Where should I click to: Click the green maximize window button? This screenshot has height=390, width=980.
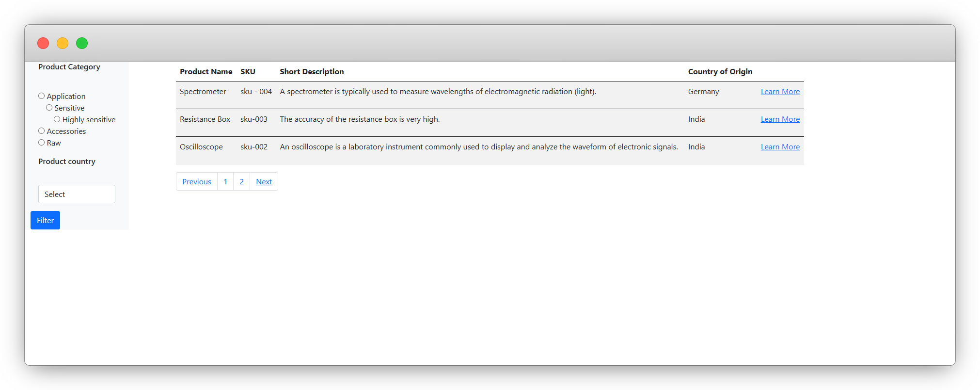82,43
